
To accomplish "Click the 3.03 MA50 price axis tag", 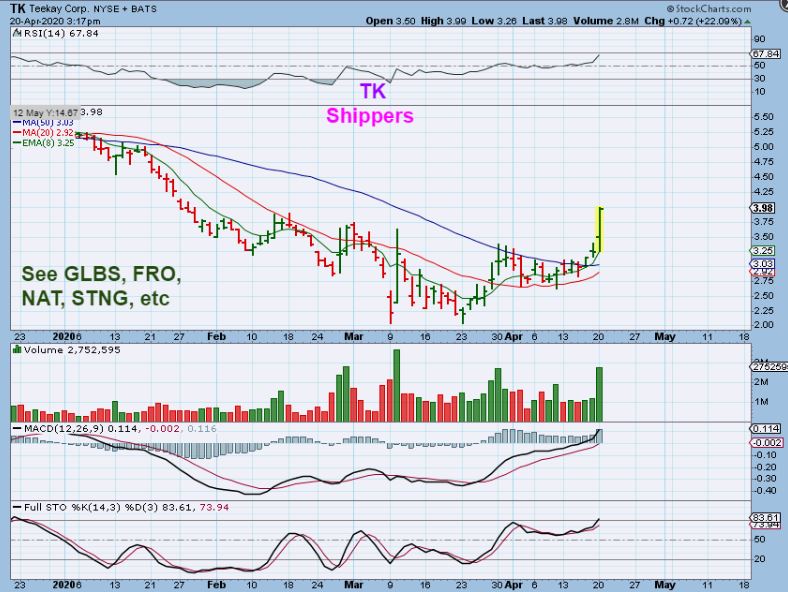I will pos(763,264).
